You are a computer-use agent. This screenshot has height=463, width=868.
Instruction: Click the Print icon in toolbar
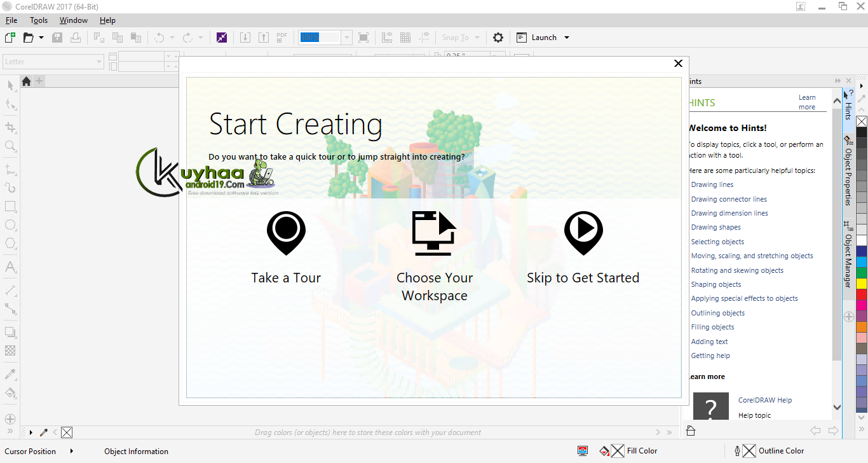[x=76, y=38]
